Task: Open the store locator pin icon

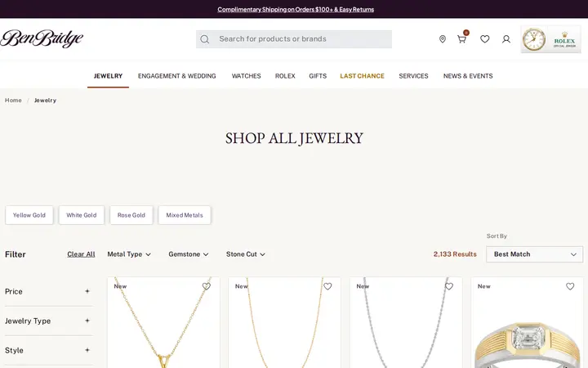Action: point(443,39)
